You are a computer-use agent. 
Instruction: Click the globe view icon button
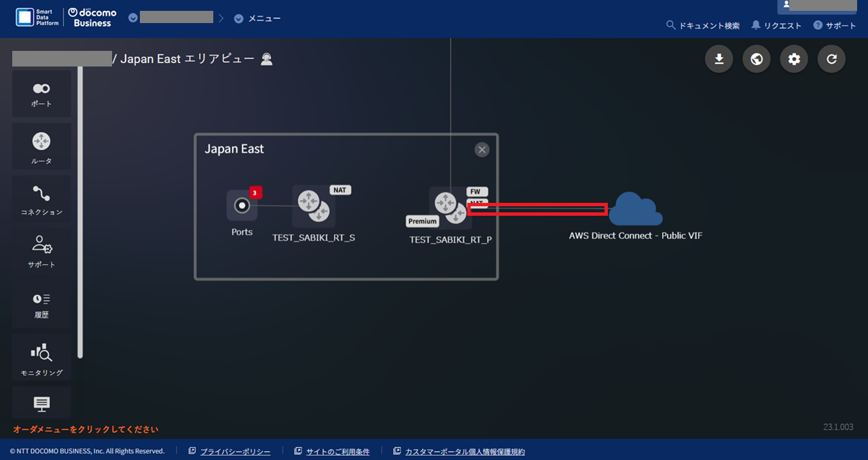tap(756, 59)
